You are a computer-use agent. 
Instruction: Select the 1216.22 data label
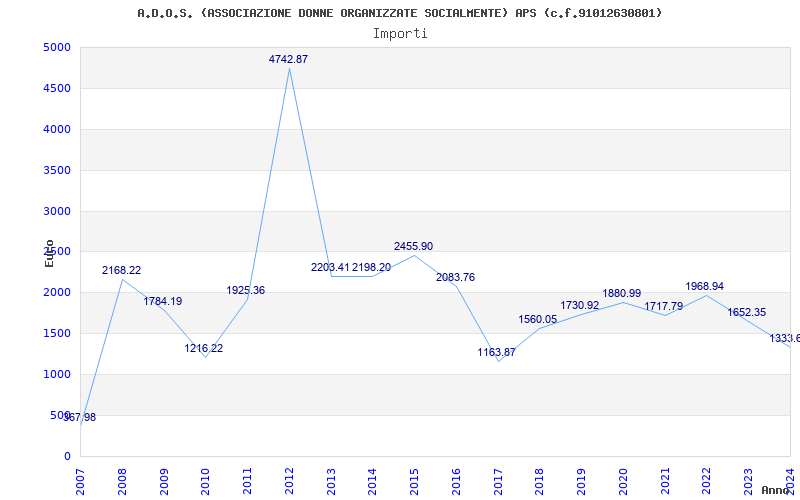pyautogui.click(x=204, y=348)
